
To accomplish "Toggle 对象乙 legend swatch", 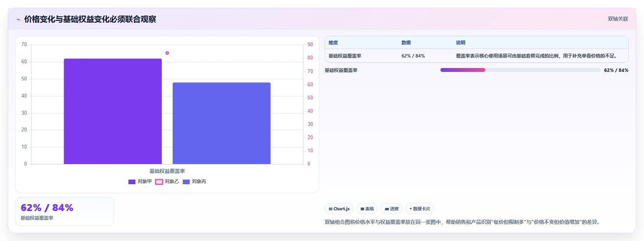I will click(x=159, y=182).
